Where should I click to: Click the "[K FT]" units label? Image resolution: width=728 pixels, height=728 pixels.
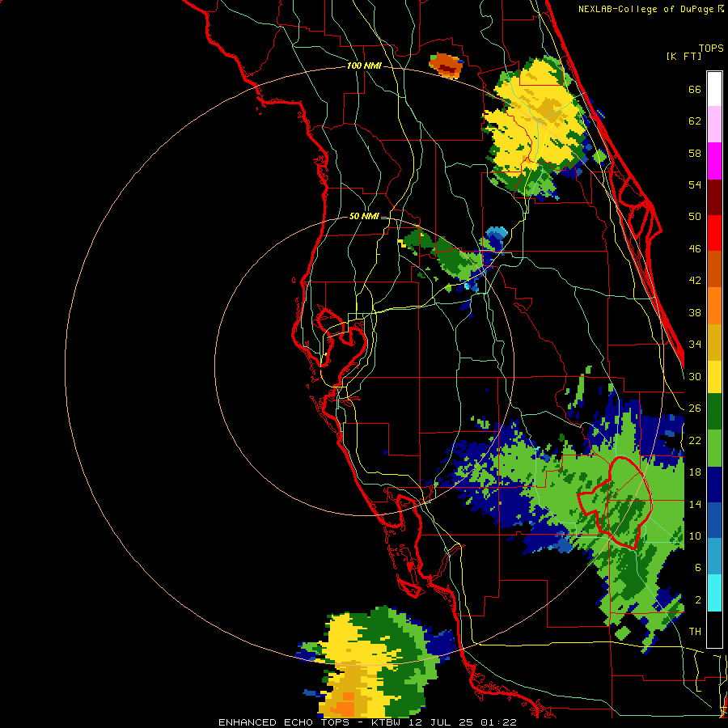[x=684, y=56]
